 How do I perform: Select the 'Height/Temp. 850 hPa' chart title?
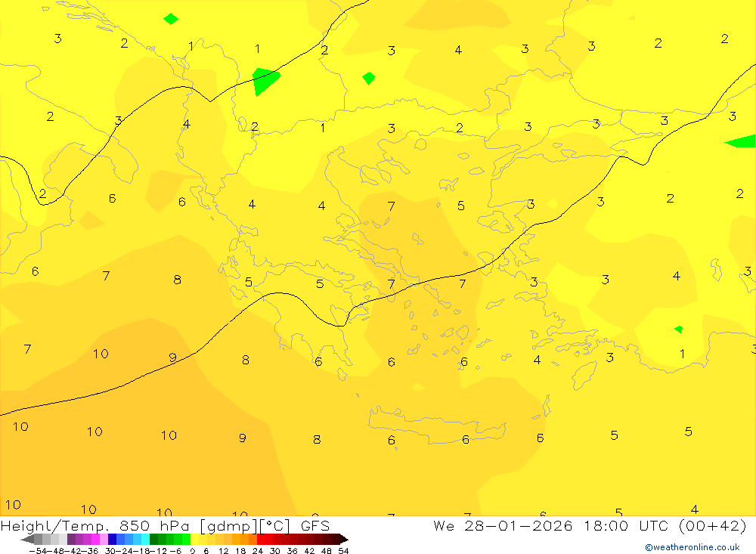[97, 525]
